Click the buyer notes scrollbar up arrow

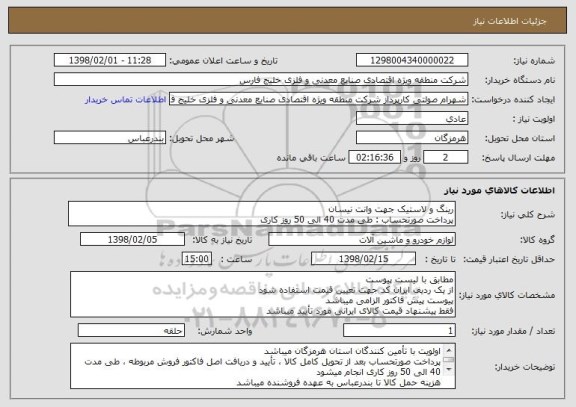[449, 350]
